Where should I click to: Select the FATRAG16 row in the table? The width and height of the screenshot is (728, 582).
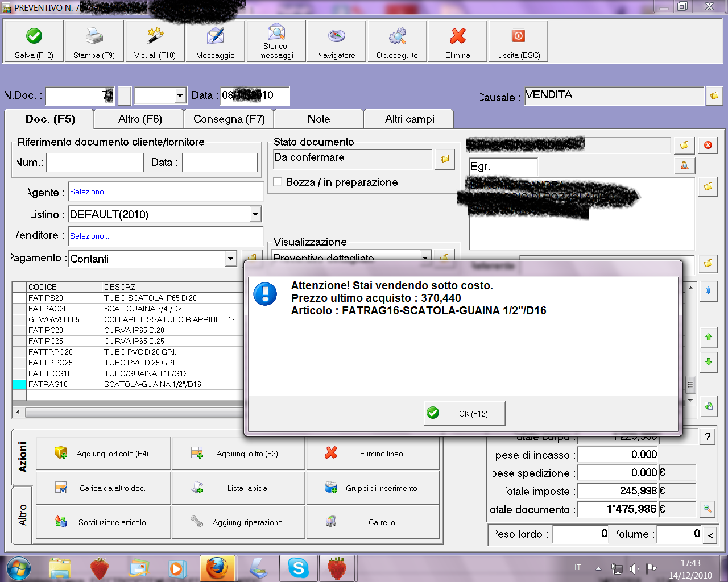pos(129,384)
